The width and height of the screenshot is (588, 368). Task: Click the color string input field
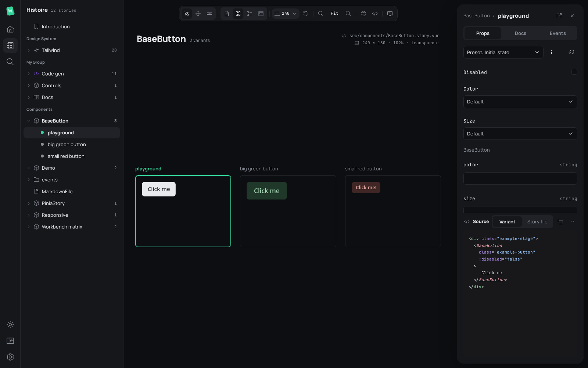520,178
